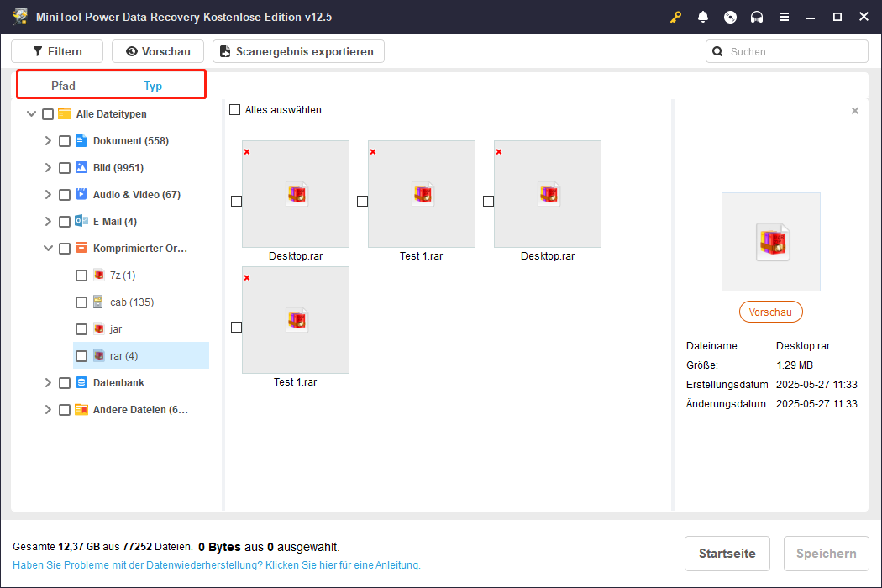Click the disc bootable media icon
The width and height of the screenshot is (882, 588).
[x=730, y=17]
